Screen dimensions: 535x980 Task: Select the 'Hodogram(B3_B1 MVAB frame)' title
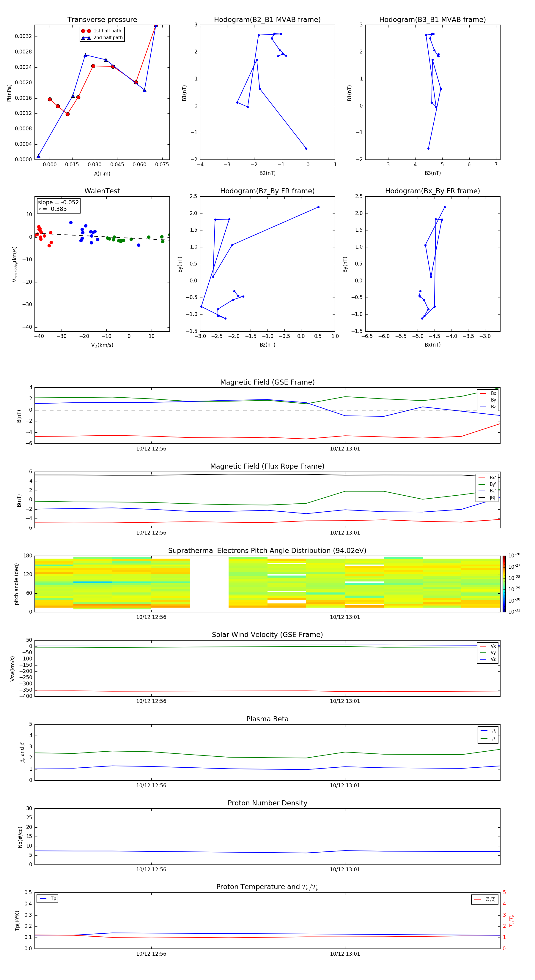tap(432, 19)
